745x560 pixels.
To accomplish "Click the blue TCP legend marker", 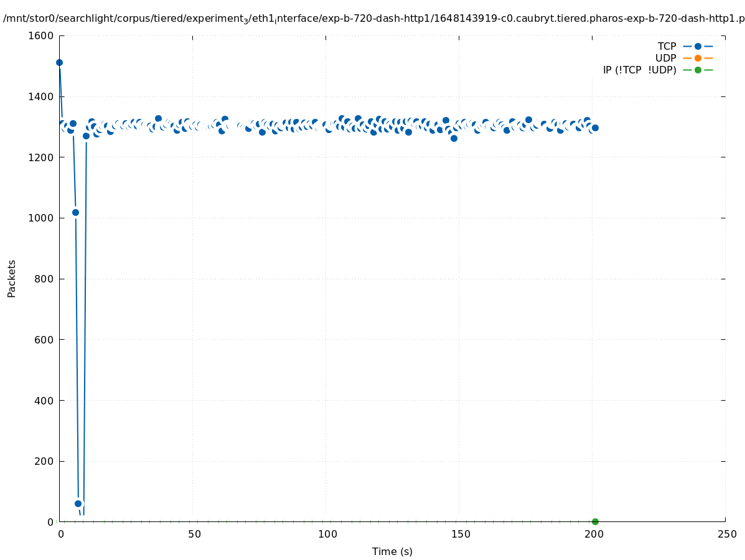I will click(698, 46).
